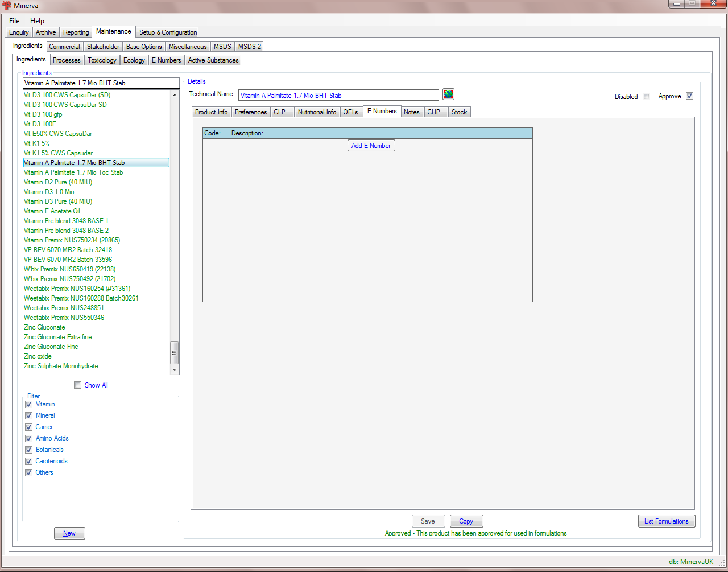The width and height of the screenshot is (728, 572).
Task: Click the ingredient list scroll-down arrow
Action: tap(175, 370)
